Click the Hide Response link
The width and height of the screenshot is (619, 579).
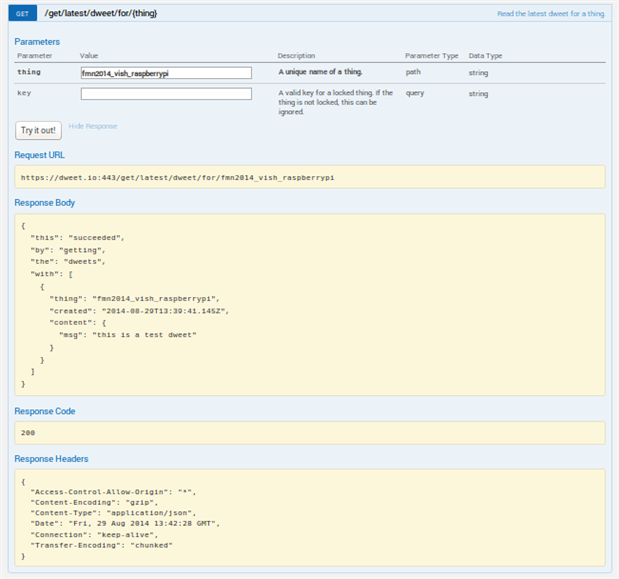[93, 127]
